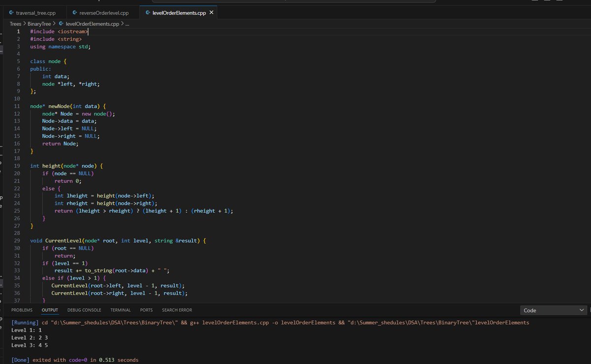The width and height of the screenshot is (591, 364).
Task: Click the 'return 0;' statement
Action: [68, 181]
